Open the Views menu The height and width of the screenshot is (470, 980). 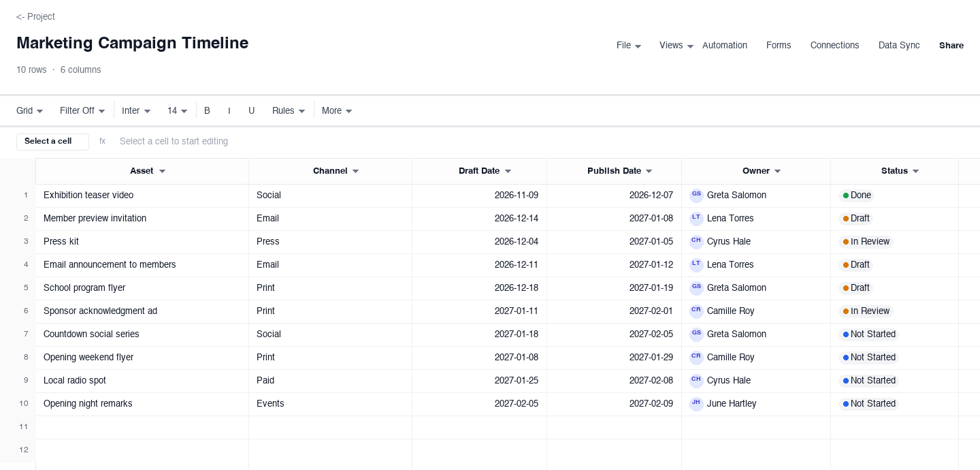[676, 46]
